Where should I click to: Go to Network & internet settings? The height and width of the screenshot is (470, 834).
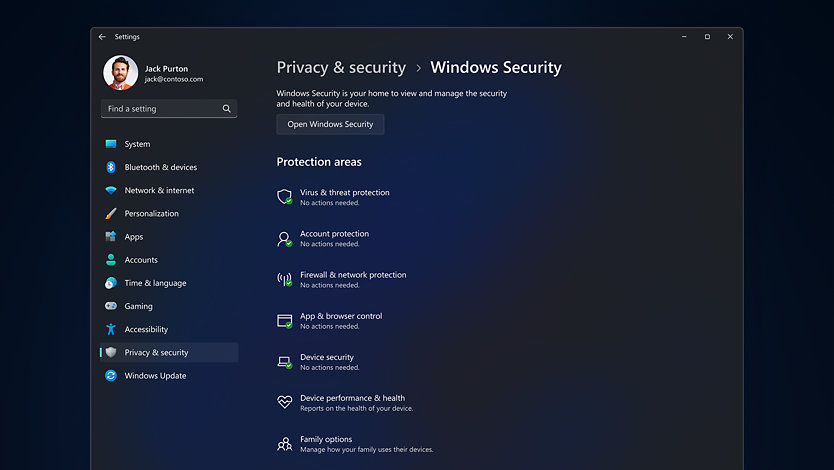pyautogui.click(x=159, y=190)
